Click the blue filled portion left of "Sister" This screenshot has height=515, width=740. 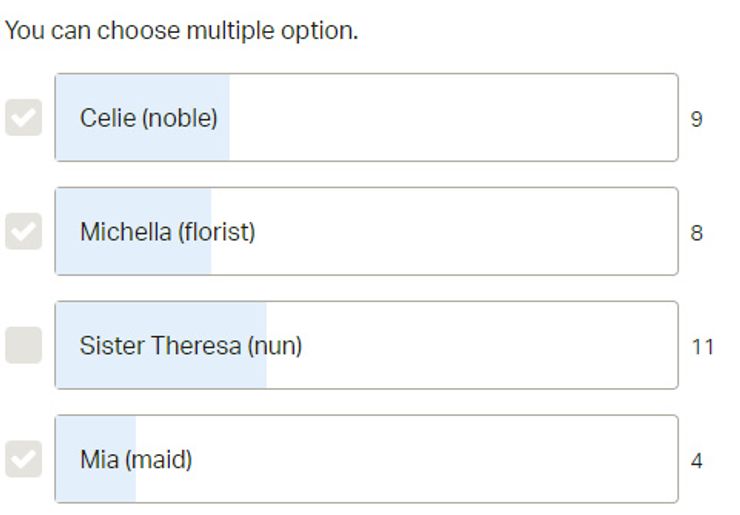[68, 346]
